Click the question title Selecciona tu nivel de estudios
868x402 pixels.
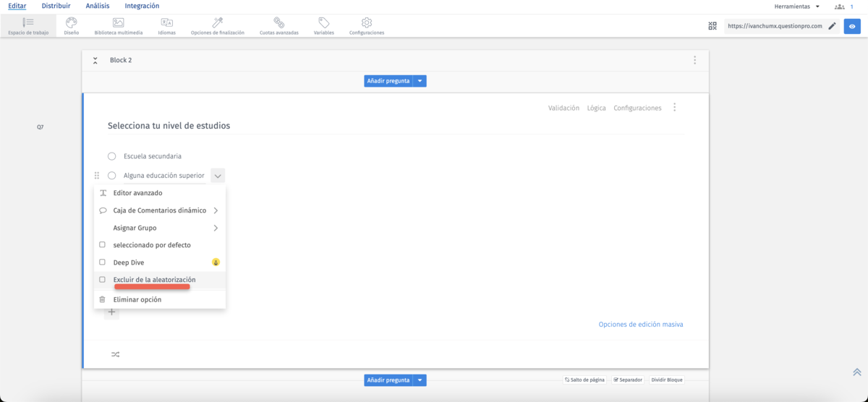169,126
